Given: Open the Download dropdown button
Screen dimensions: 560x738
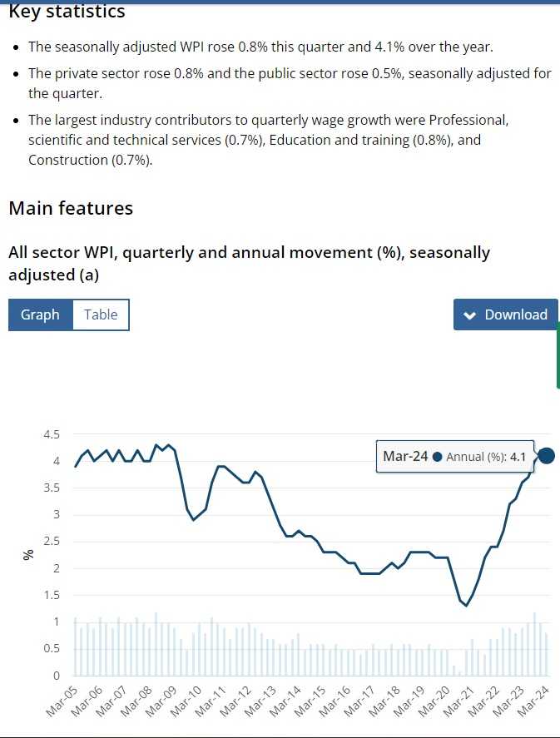Looking at the screenshot, I should pos(505,315).
